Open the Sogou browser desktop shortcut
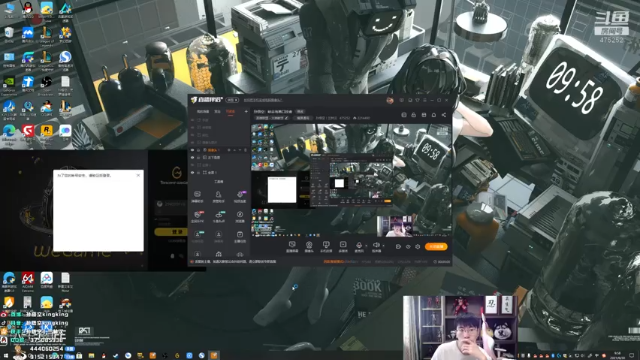This screenshot has height=360, width=640. click(x=65, y=57)
